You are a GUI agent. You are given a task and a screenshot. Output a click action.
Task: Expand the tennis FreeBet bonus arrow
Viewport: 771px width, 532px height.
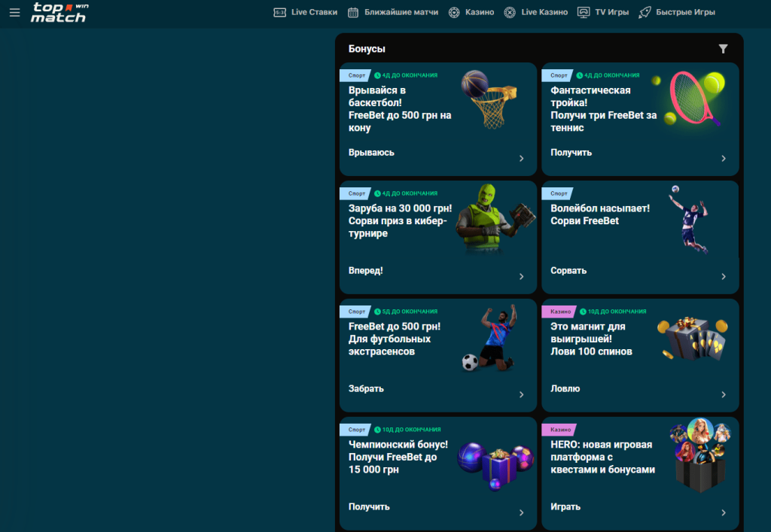coord(723,159)
